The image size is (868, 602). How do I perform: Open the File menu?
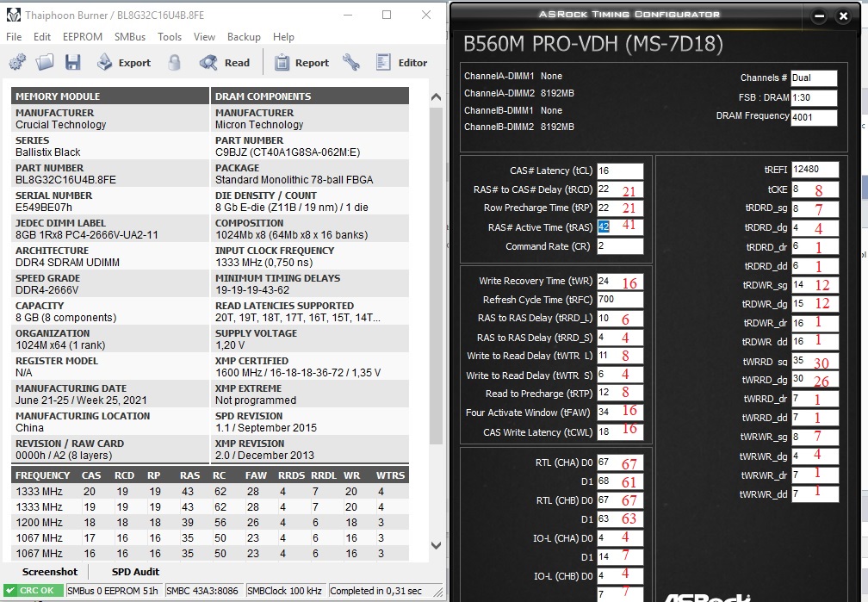pos(14,36)
